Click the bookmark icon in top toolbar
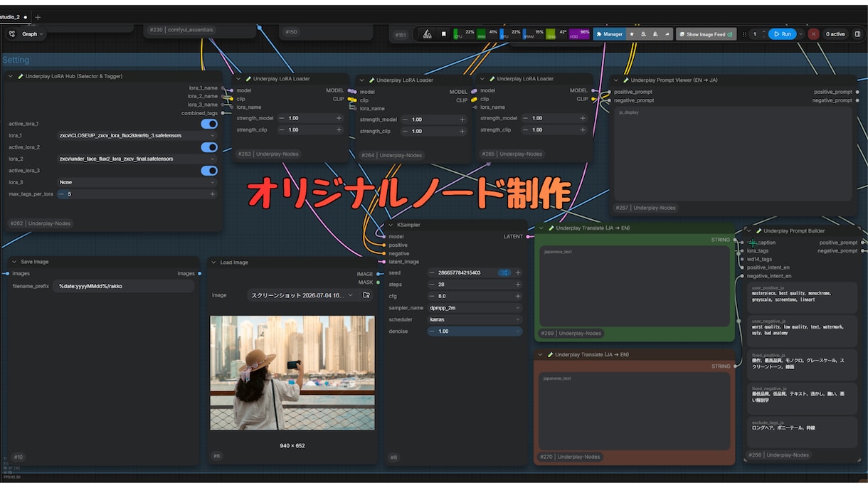 [443, 34]
